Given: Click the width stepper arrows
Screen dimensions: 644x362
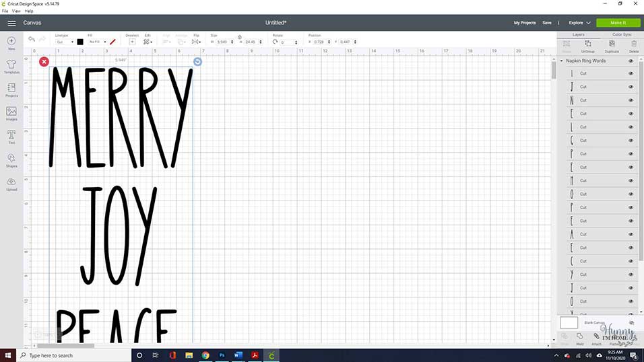Looking at the screenshot, I should point(232,42).
